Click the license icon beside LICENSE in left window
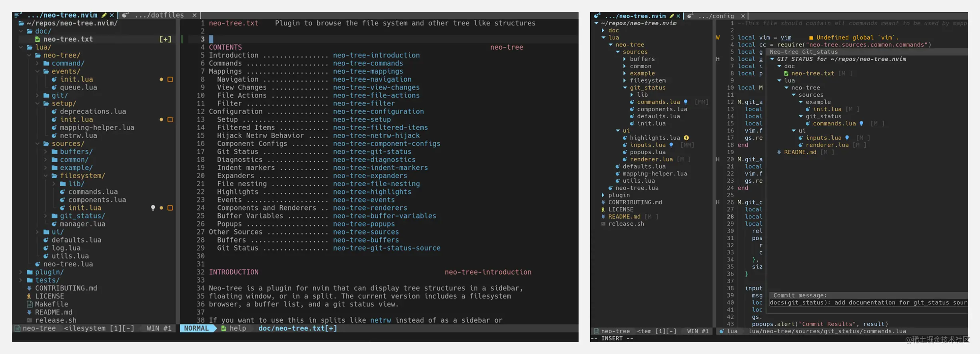Image resolution: width=980 pixels, height=354 pixels. pos(29,296)
